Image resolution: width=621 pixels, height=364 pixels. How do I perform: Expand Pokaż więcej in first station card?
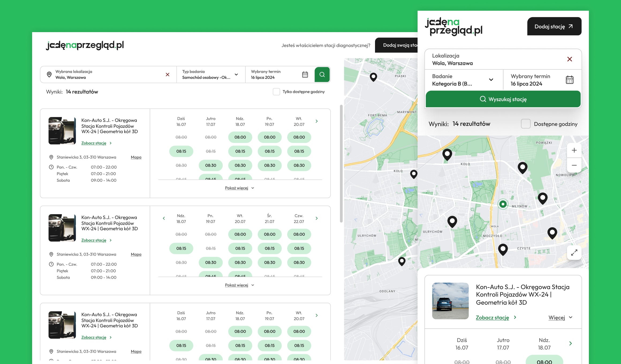point(240,188)
